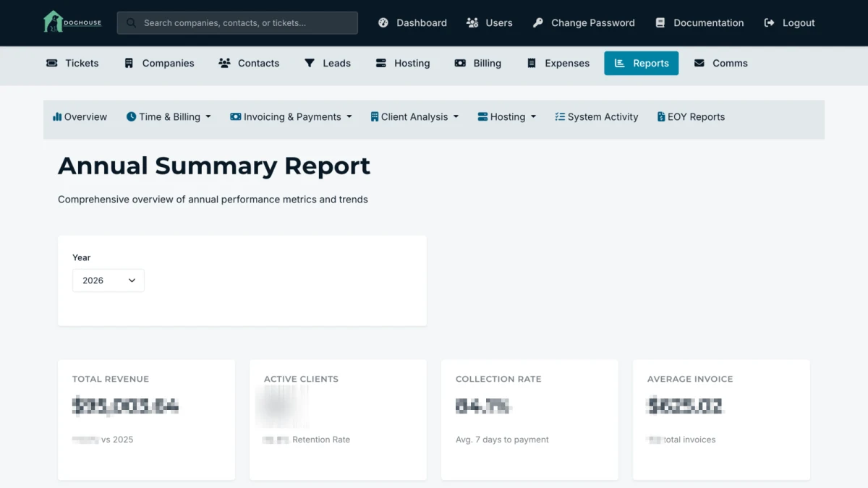
Task: Select the Reports tab label
Action: (651, 63)
